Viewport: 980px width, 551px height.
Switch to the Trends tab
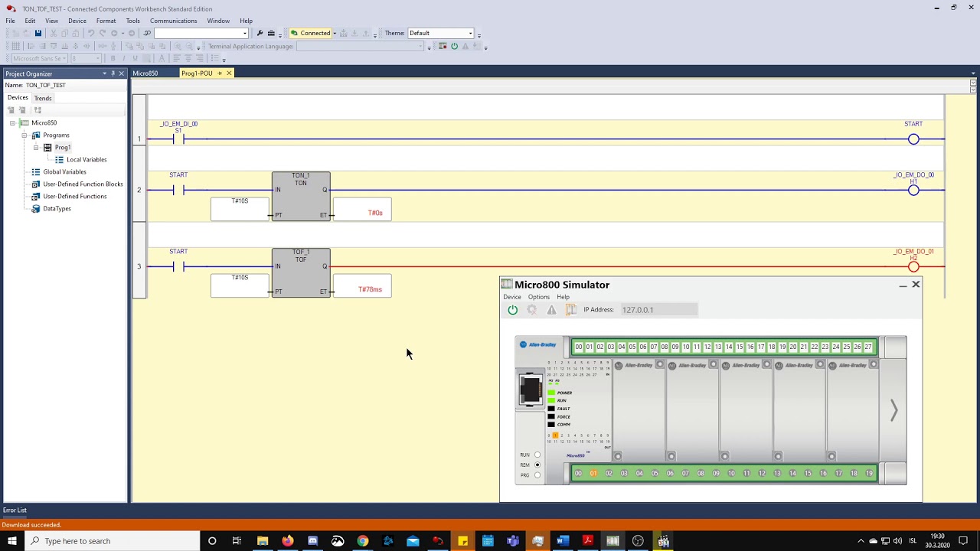43,98
